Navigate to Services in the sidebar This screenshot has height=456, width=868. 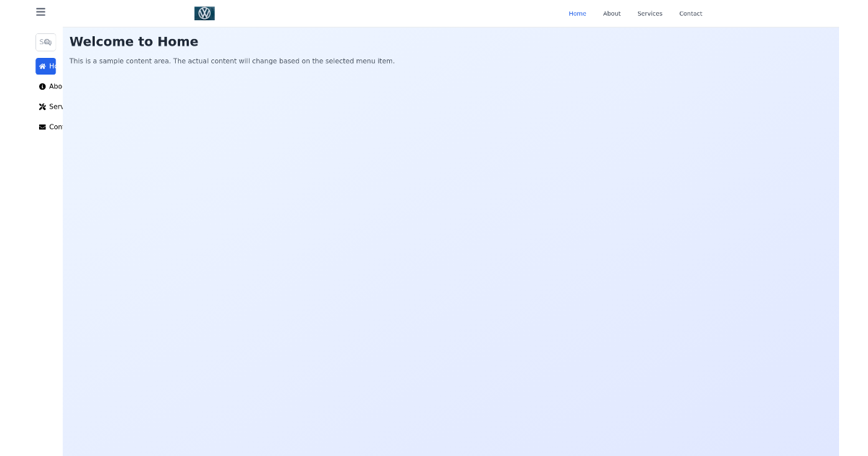52,106
